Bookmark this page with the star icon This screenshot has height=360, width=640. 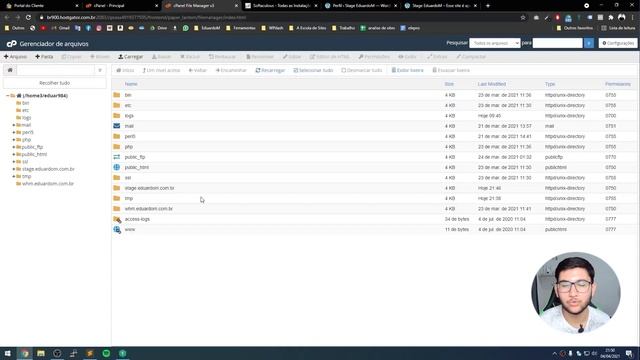pos(523,17)
